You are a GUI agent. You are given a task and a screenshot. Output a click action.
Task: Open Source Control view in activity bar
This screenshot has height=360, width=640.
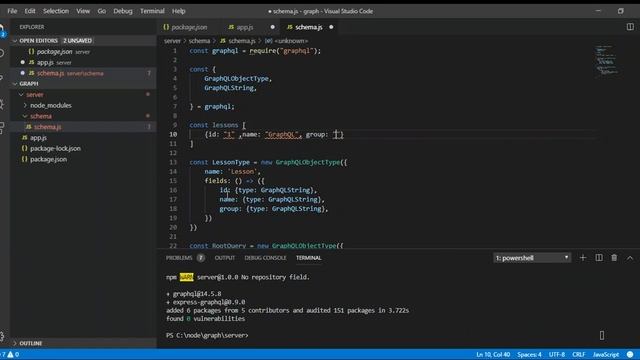2,78
